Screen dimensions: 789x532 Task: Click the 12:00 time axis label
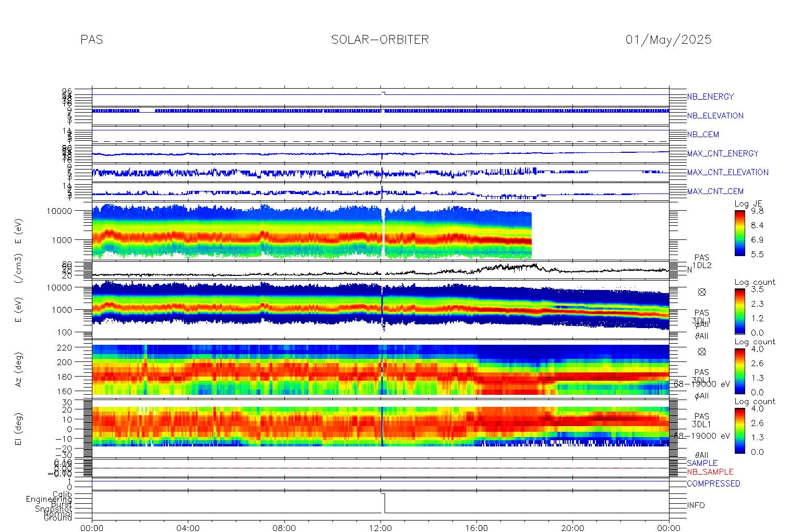[380, 528]
